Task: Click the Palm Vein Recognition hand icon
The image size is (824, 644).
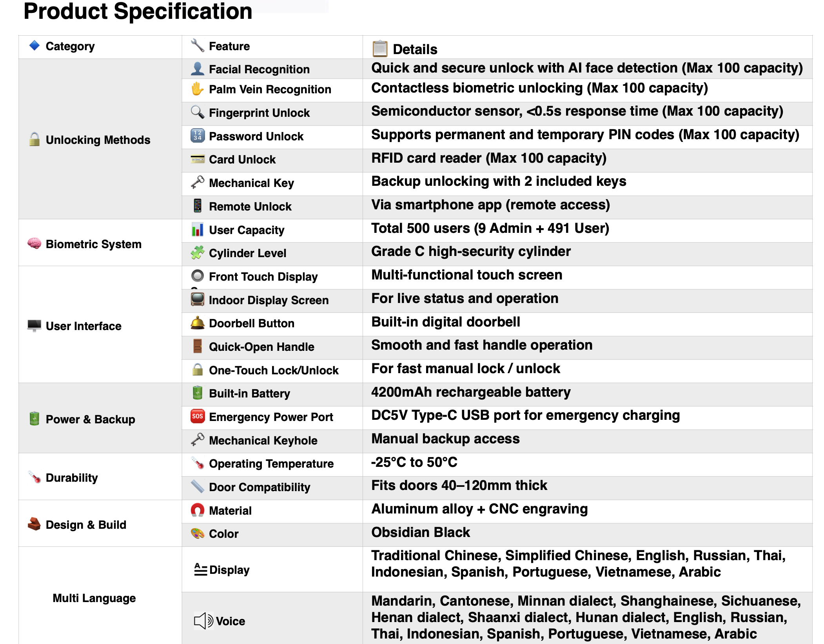Action: 197,89
